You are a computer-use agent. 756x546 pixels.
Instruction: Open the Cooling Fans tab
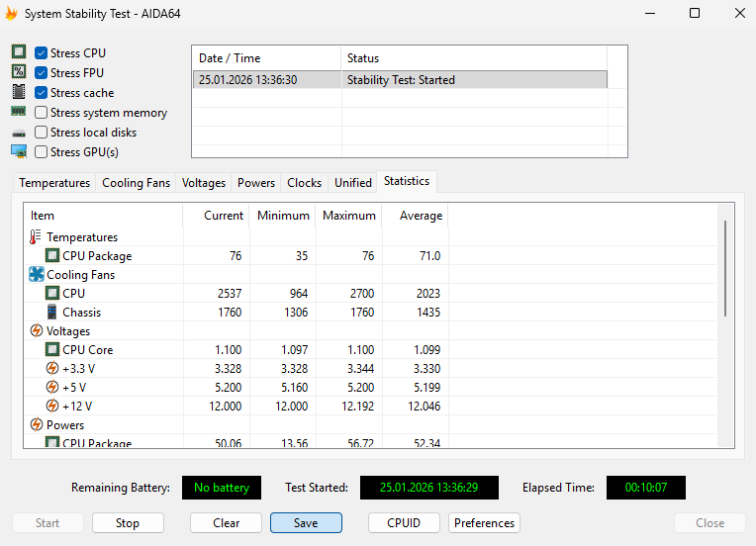[x=136, y=183]
